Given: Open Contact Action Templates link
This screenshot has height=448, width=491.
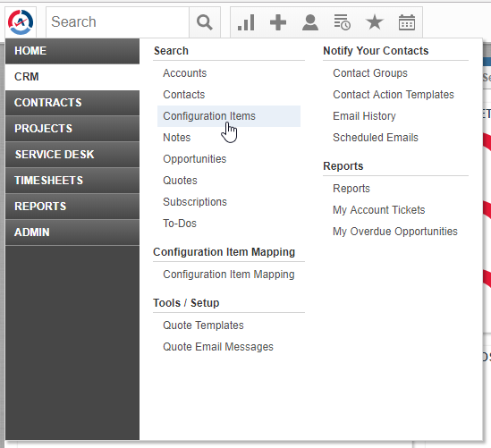Looking at the screenshot, I should (394, 95).
